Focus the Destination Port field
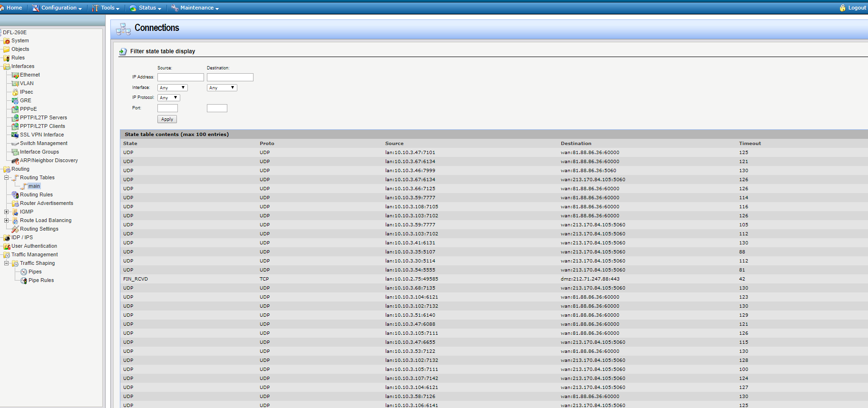 217,108
